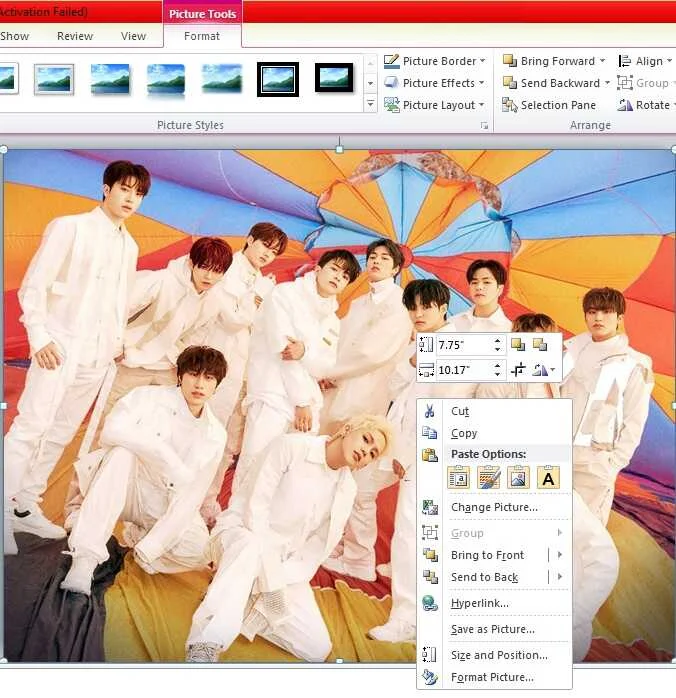Screen dimensions: 676x698
Task: Choose Cut from the context menu
Action: pos(494,411)
